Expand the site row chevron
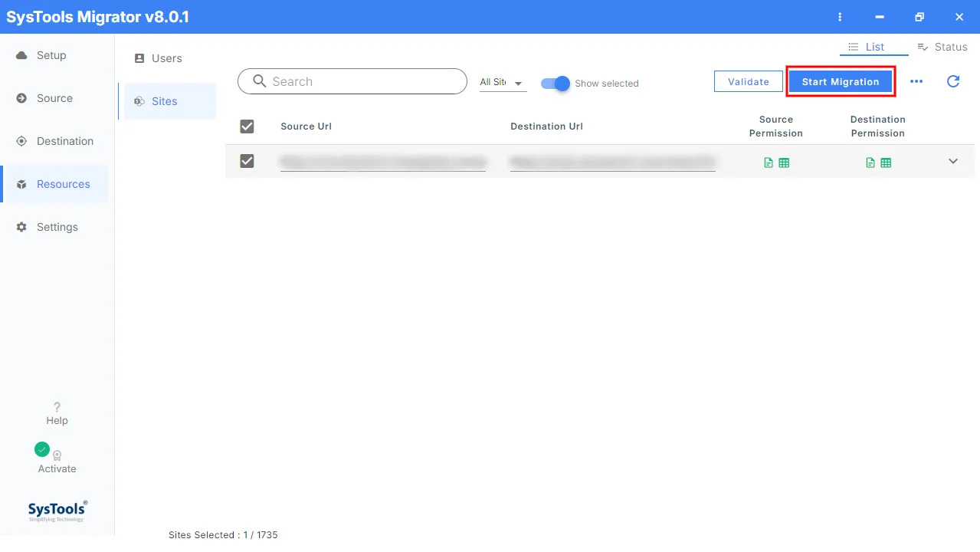The image size is (980, 552). [x=953, y=161]
